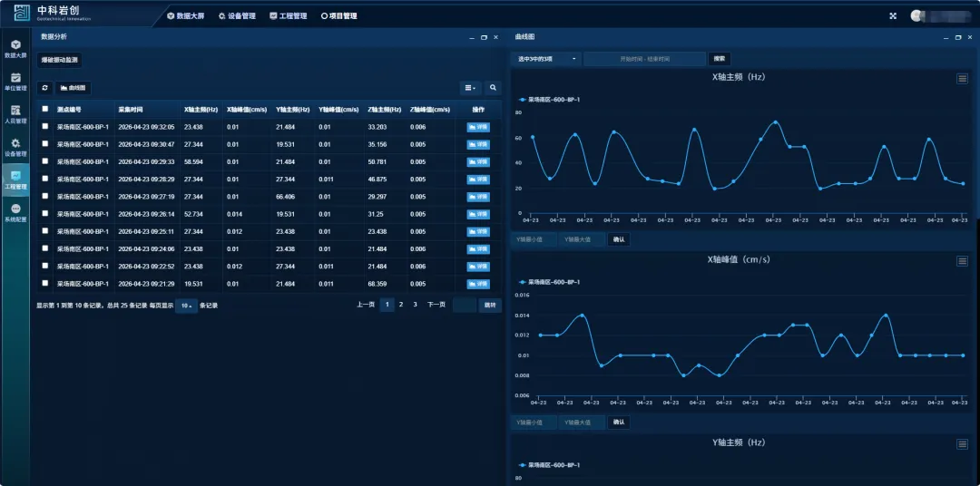Select 人员管理 sidebar icon
Image resolution: width=980 pixels, height=486 pixels.
pos(15,113)
